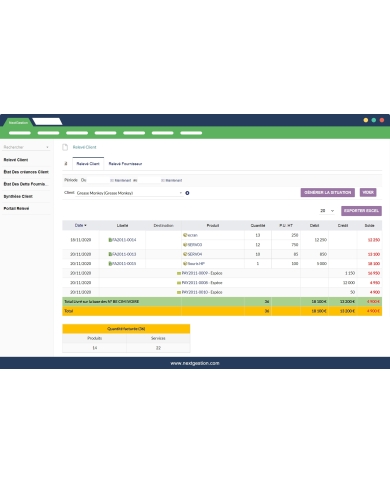Image resolution: width=390 pixels, height=484 pixels.
Task: Click the Relevé Client breadcrumb link
Action: click(84, 147)
